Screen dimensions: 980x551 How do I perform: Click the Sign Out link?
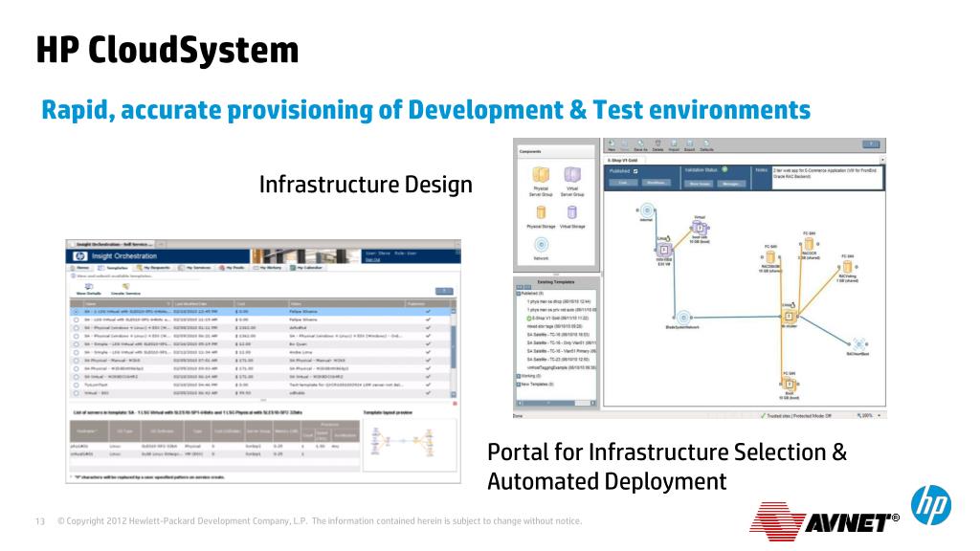(372, 260)
